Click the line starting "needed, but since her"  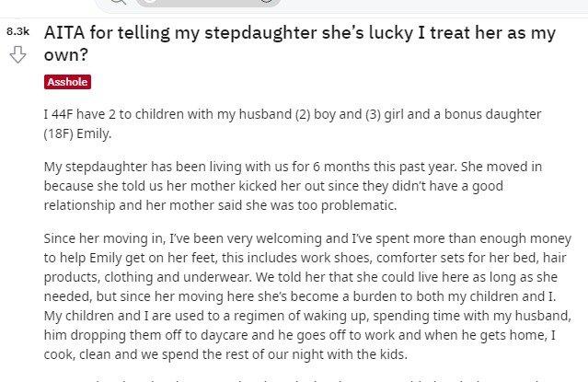click(x=300, y=296)
